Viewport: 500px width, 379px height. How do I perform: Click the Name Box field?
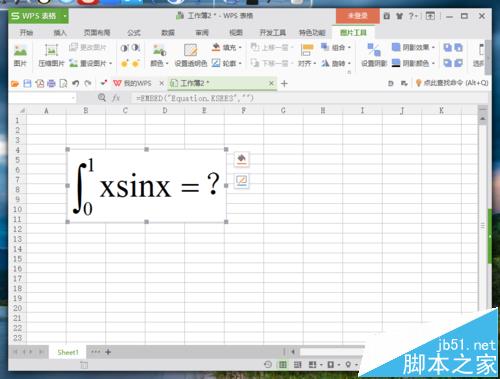(42, 98)
